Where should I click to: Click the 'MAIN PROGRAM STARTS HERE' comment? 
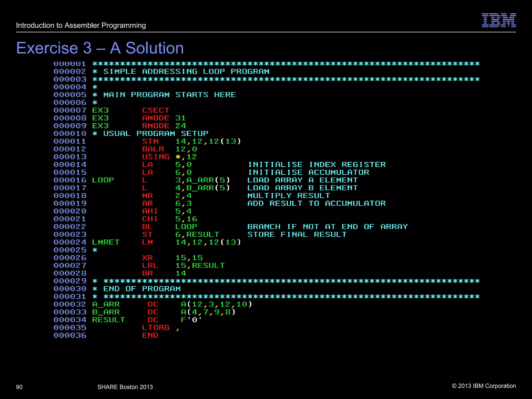(x=170, y=95)
